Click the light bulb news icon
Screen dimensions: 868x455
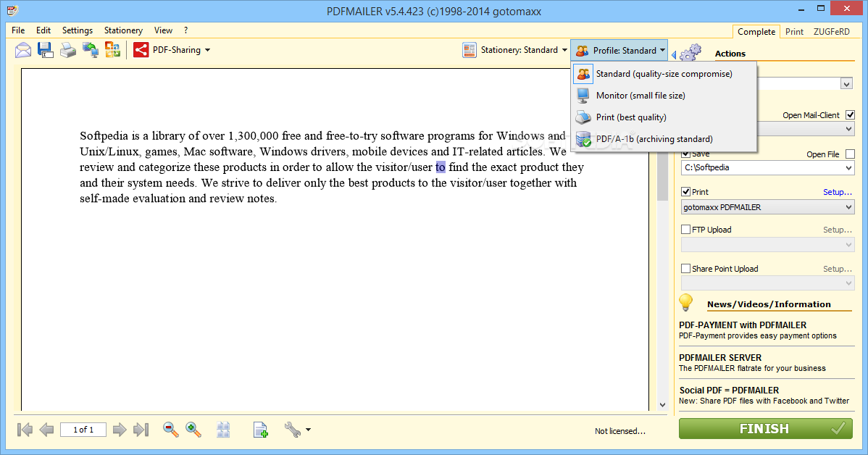686,302
